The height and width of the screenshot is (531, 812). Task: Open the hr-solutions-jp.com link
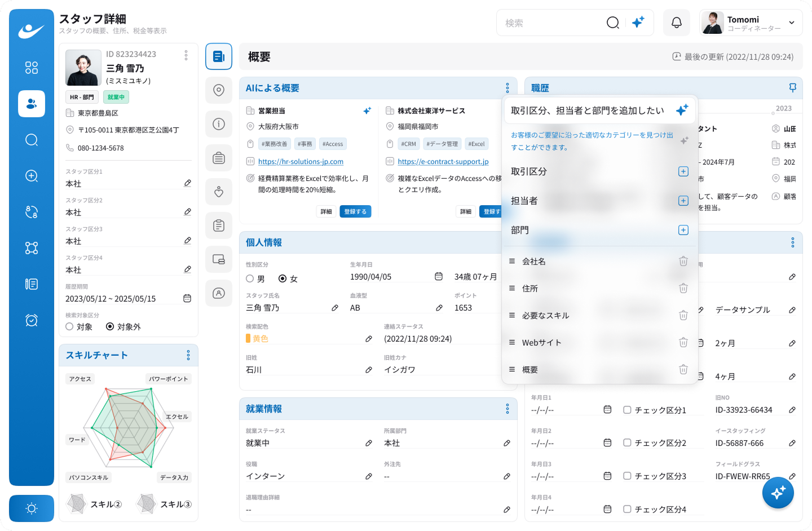coord(301,161)
